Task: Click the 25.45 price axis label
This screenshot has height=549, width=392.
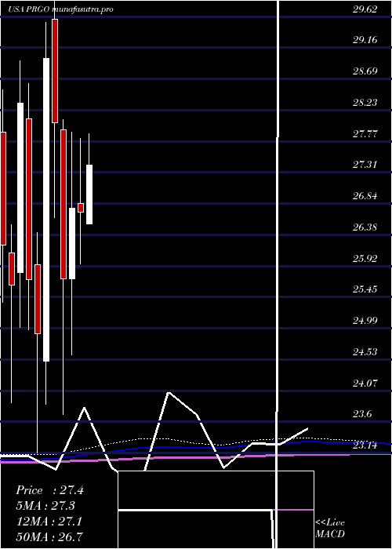Action: click(365, 289)
